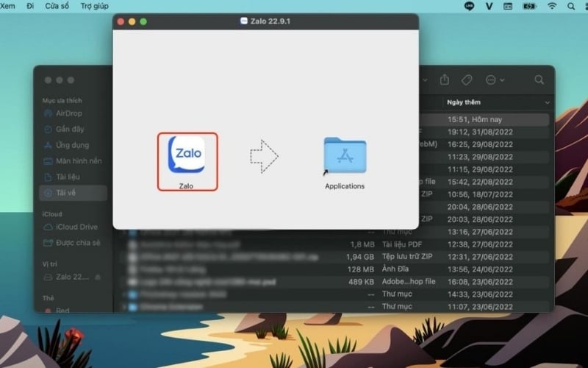Open the battery status menu bar icon
The height and width of the screenshot is (368, 588).
[x=529, y=6]
